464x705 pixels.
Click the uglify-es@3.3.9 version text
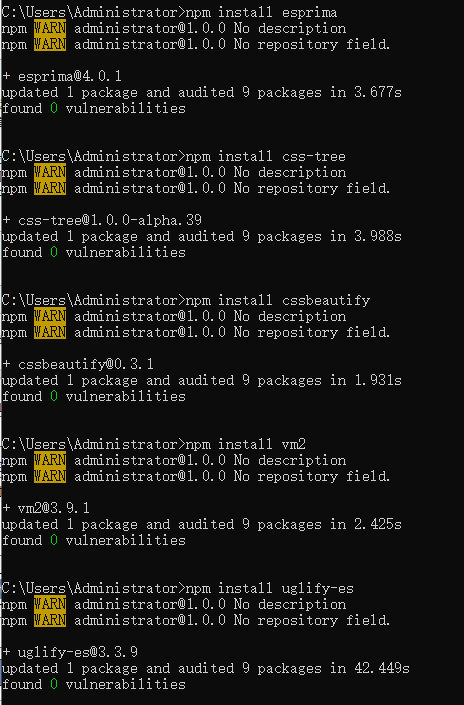coord(78,652)
